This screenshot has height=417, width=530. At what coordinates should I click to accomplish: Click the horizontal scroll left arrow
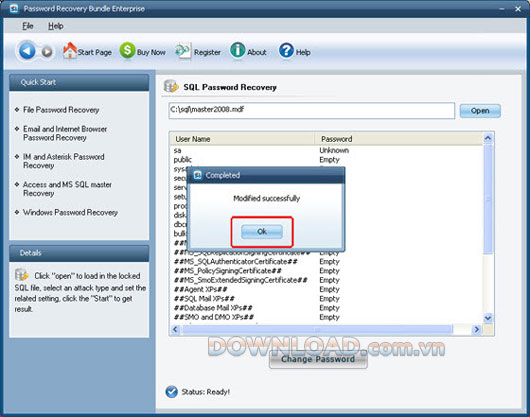tap(175, 329)
